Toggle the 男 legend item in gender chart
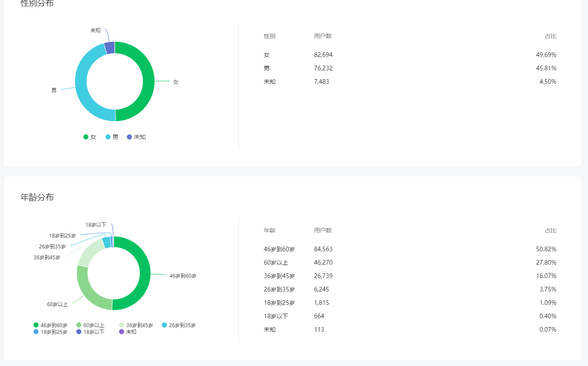The image size is (588, 366). [112, 137]
